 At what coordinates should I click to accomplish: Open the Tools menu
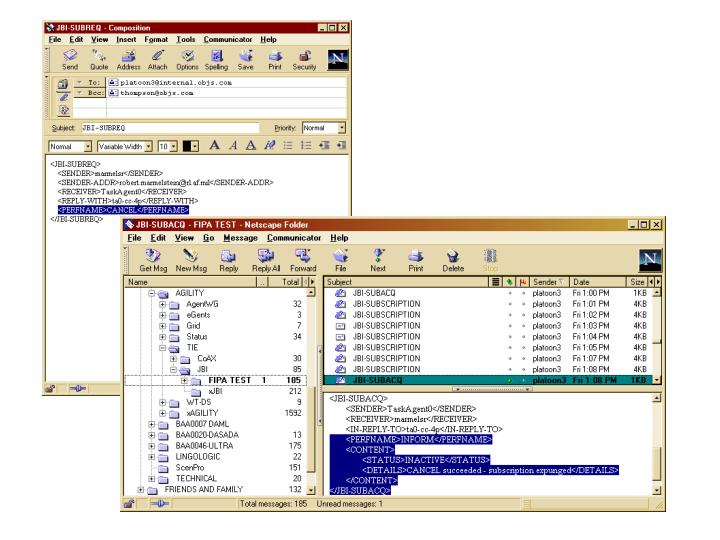pyautogui.click(x=186, y=39)
